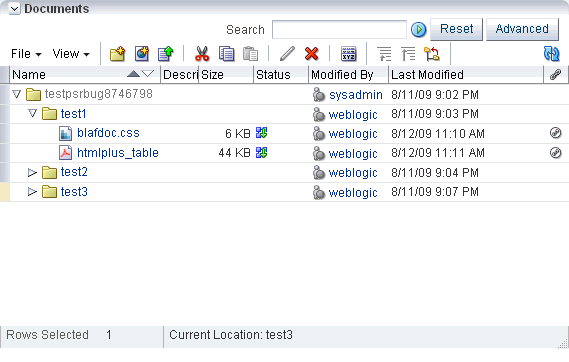This screenshot has height=362, width=569.
Task: Click the Status column header
Action: (x=281, y=75)
